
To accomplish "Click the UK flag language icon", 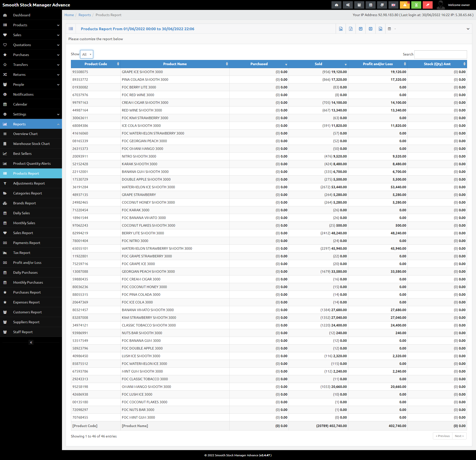I will 393,5.
